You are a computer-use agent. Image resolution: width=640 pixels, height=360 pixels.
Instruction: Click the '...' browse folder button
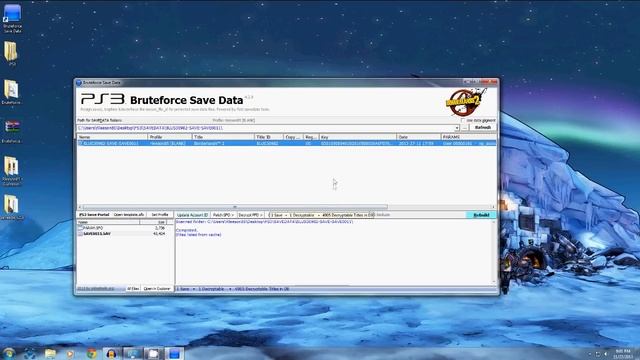[464, 128]
